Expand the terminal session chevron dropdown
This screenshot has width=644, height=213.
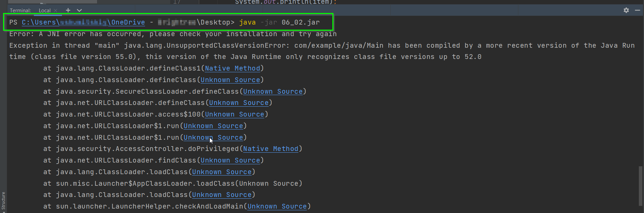pyautogui.click(x=79, y=10)
